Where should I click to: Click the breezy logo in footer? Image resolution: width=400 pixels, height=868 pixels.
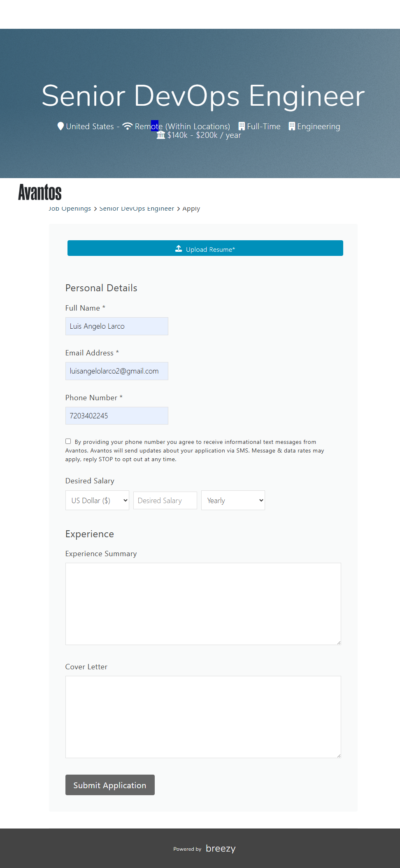tap(221, 848)
